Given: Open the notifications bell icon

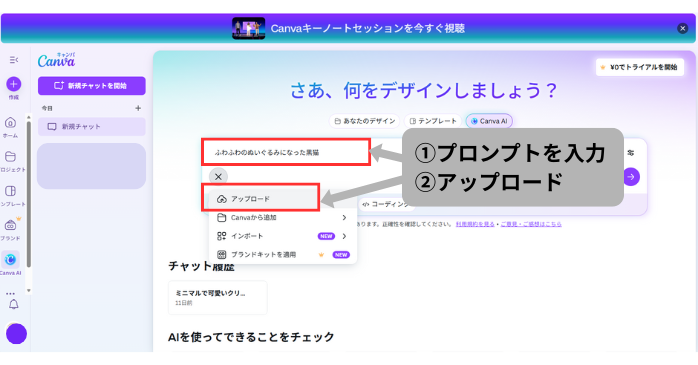Looking at the screenshot, I should click(x=14, y=304).
